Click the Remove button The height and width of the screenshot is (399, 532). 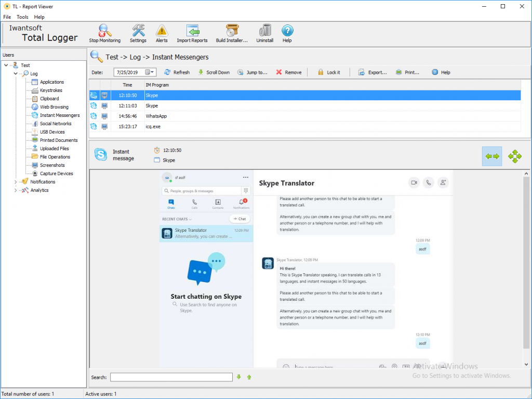coord(288,72)
